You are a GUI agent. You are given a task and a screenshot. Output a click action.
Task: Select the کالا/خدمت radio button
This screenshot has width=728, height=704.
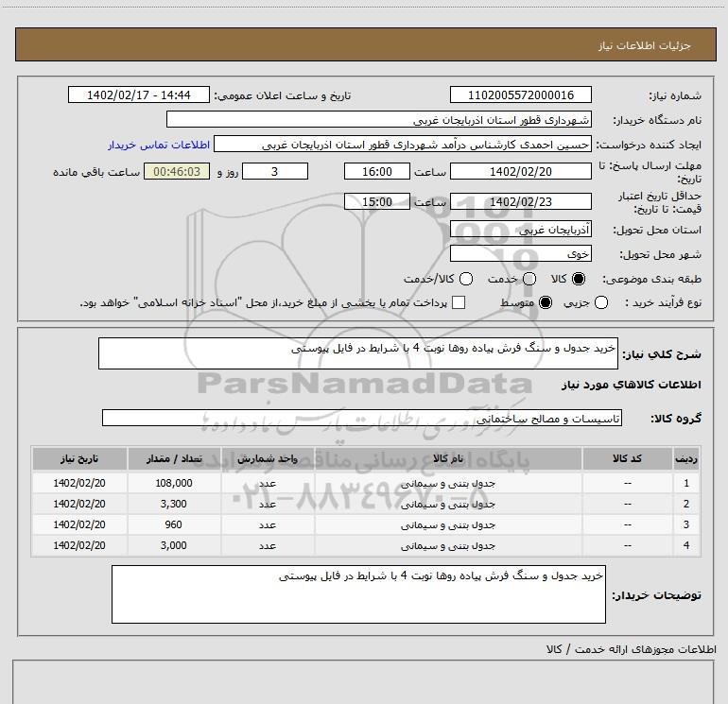point(466,279)
